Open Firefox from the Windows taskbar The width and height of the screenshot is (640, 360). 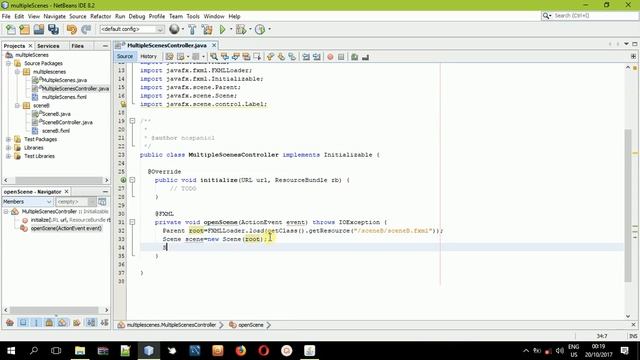(240, 351)
